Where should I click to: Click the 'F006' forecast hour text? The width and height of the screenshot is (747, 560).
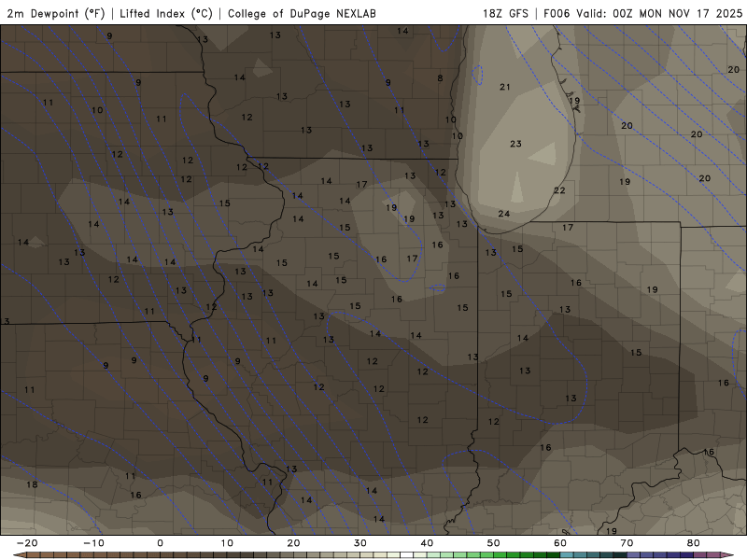pos(557,13)
